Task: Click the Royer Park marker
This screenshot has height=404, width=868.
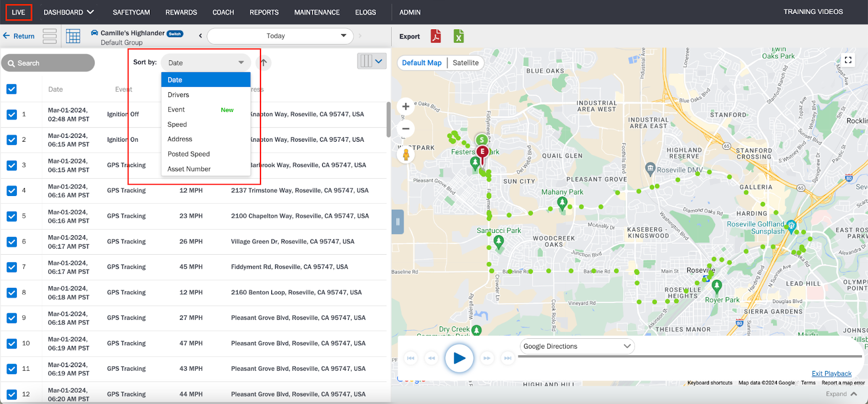Action: 717,286
